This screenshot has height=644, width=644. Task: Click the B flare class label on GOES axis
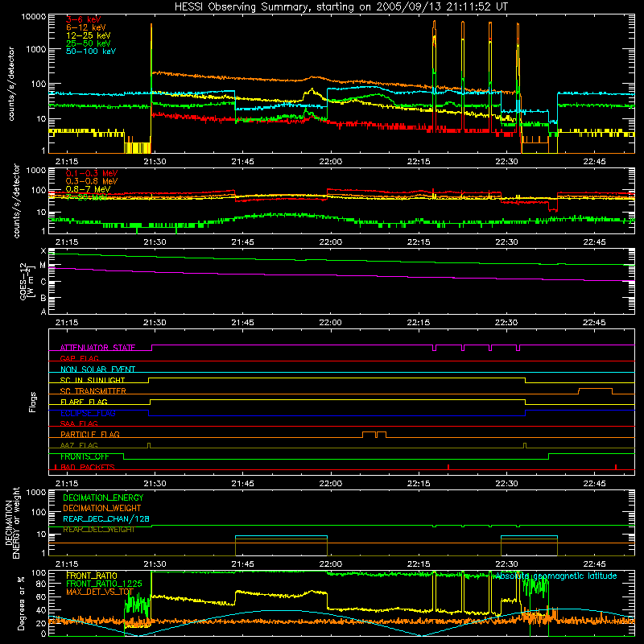pyautogui.click(x=43, y=298)
